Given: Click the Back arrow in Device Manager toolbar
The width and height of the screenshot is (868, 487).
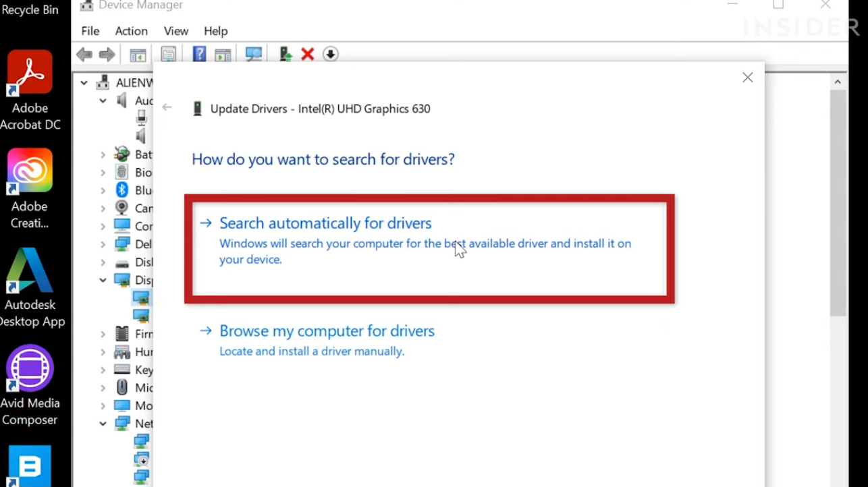Looking at the screenshot, I should click(x=84, y=55).
